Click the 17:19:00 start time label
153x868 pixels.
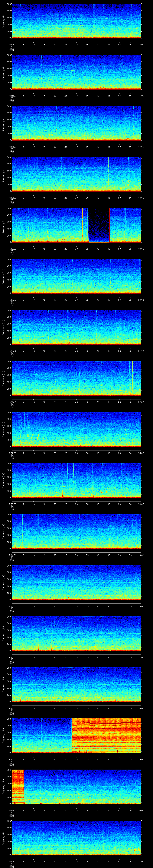pos(12,300)
